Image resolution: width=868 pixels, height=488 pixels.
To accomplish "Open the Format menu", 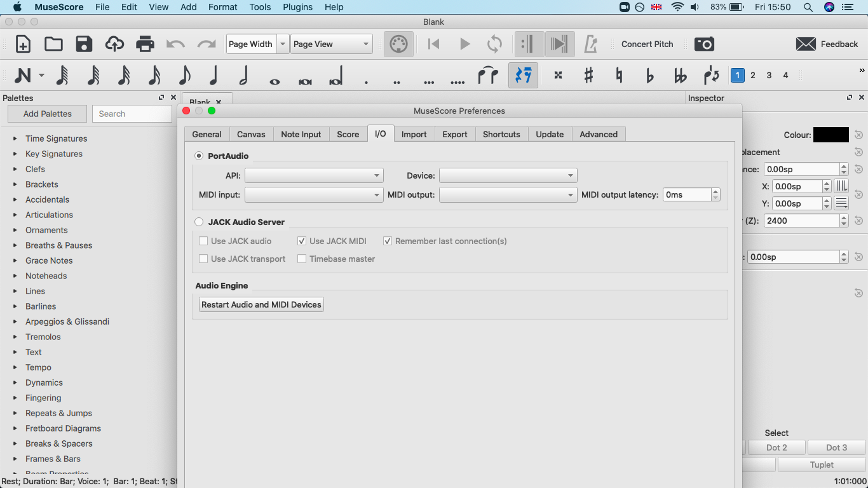I will coord(222,7).
